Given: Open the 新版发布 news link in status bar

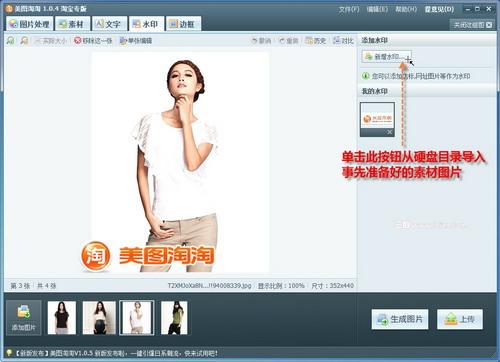Looking at the screenshot, I should point(117,353).
